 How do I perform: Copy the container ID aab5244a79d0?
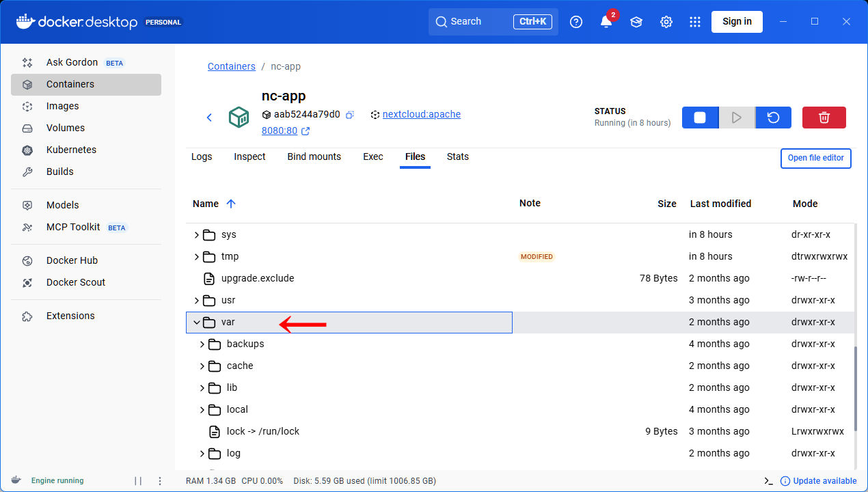pos(349,115)
